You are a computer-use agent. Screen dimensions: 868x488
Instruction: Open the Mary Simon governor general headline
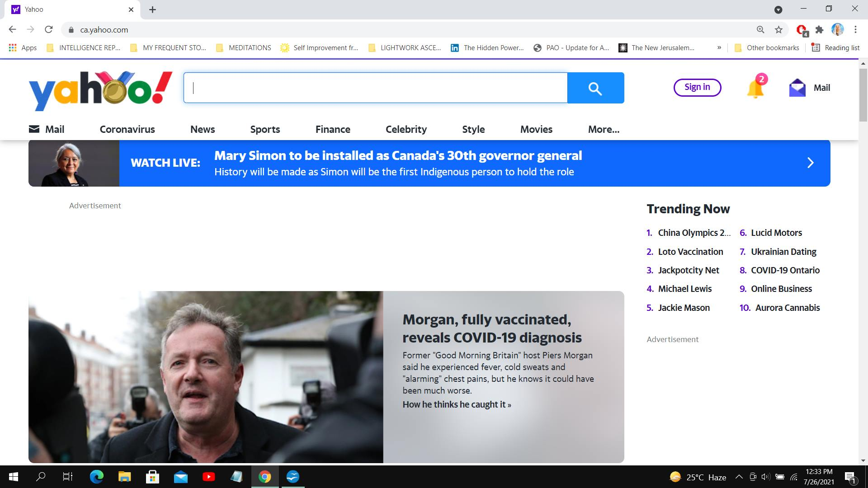coord(398,155)
